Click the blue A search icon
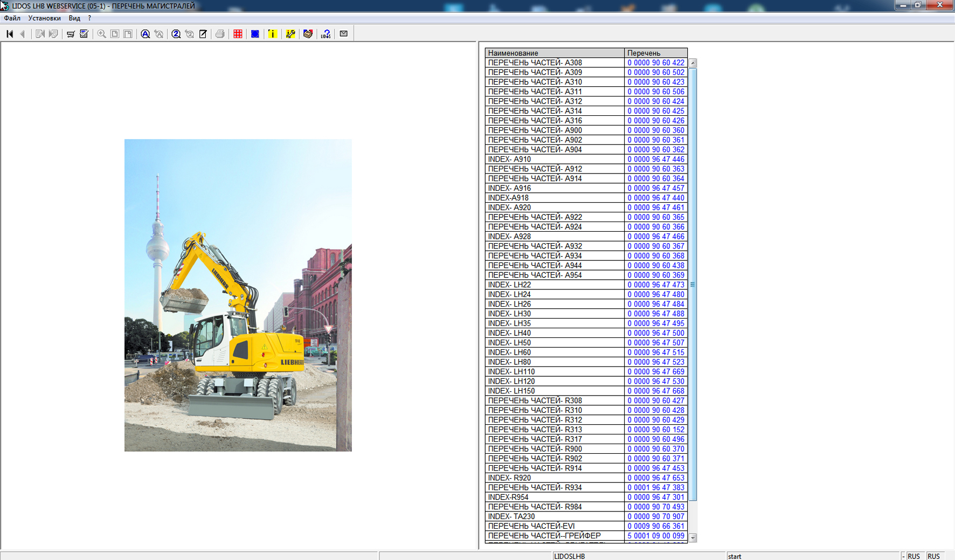955x560 pixels. point(145,34)
